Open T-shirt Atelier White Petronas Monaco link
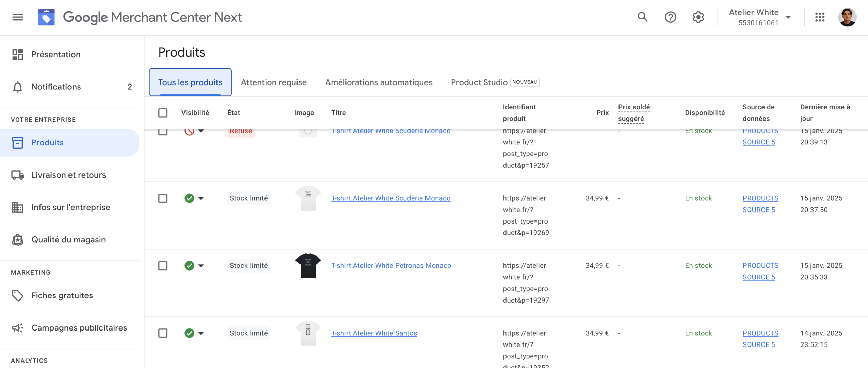 pyautogui.click(x=391, y=266)
